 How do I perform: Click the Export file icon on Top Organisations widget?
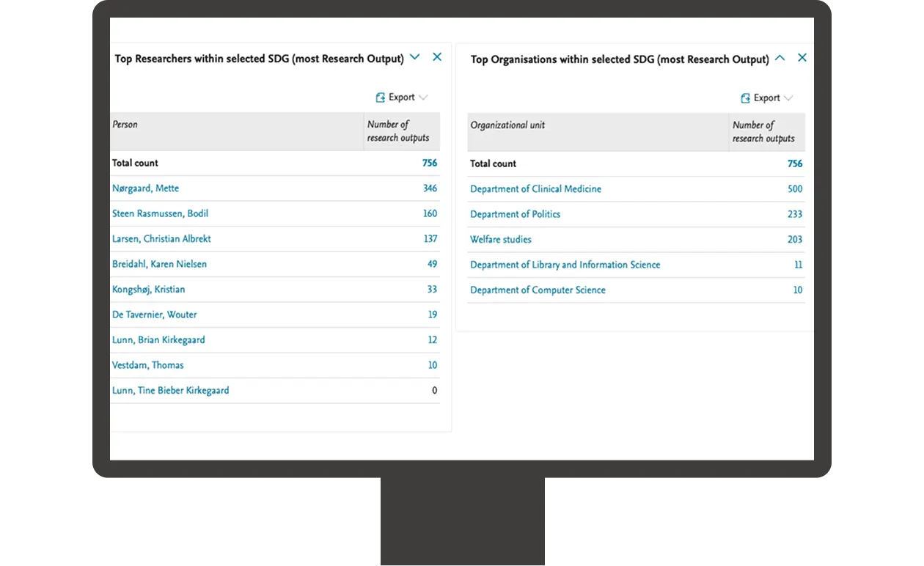click(745, 97)
